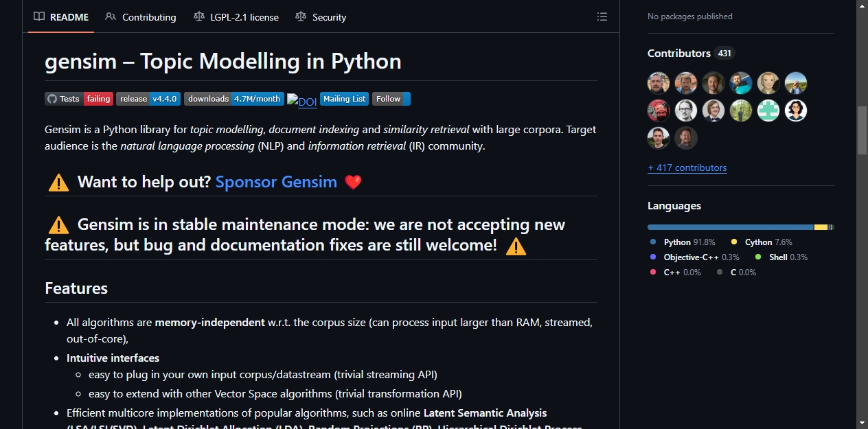The height and width of the screenshot is (429, 868).
Task: Switch to the README tab
Action: click(61, 17)
